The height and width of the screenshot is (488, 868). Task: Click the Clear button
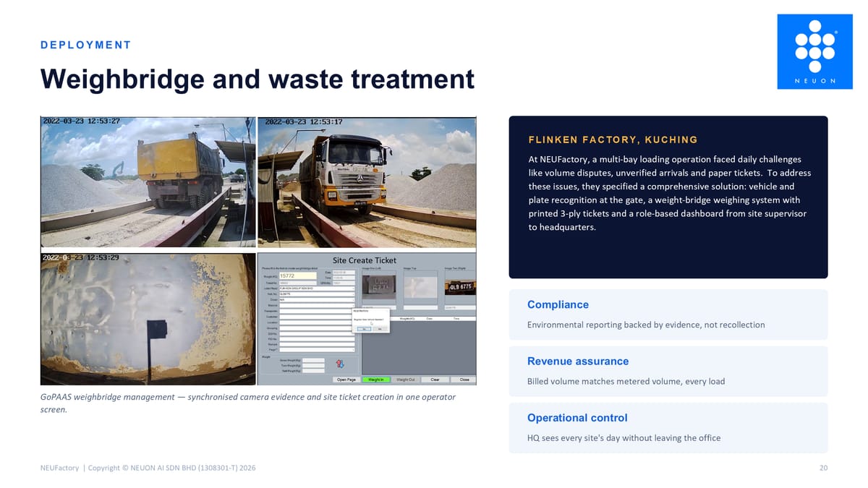pyautogui.click(x=435, y=380)
